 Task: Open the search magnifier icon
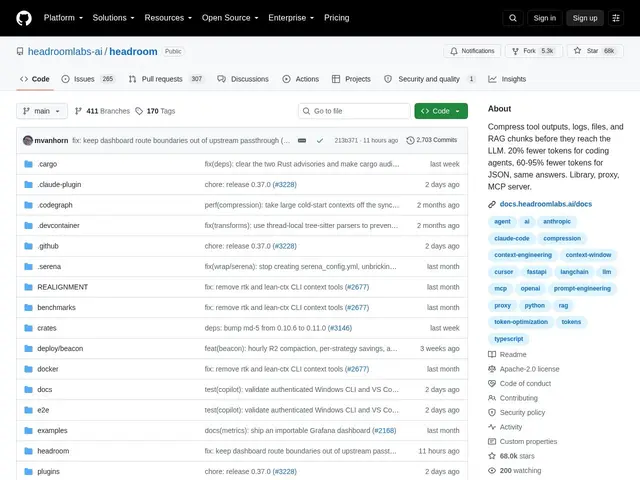(x=513, y=18)
